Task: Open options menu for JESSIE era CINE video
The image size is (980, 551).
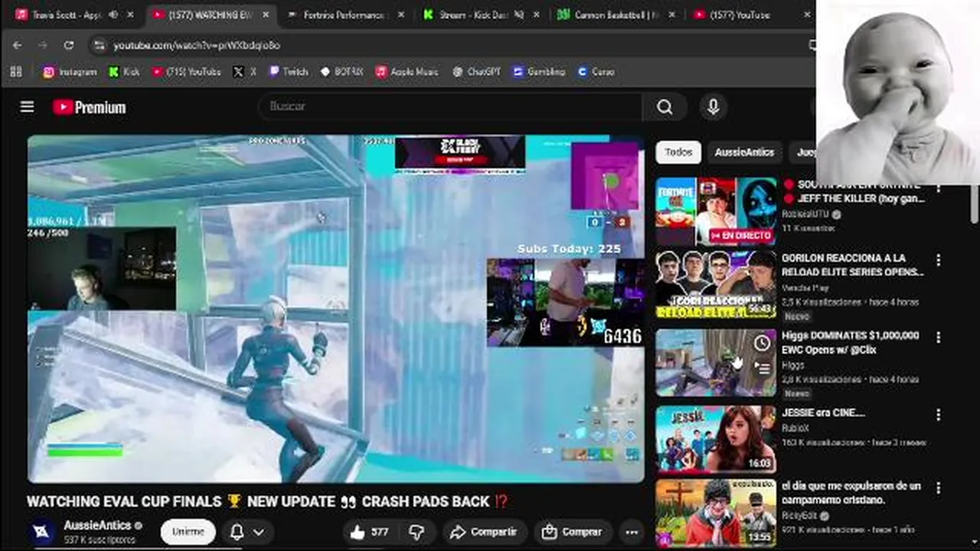Action: 938,415
